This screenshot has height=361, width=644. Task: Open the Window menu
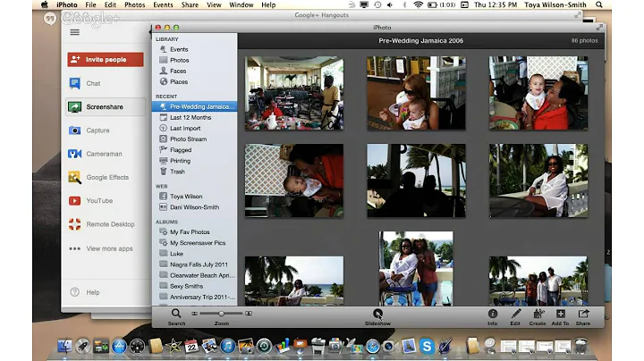241,5
